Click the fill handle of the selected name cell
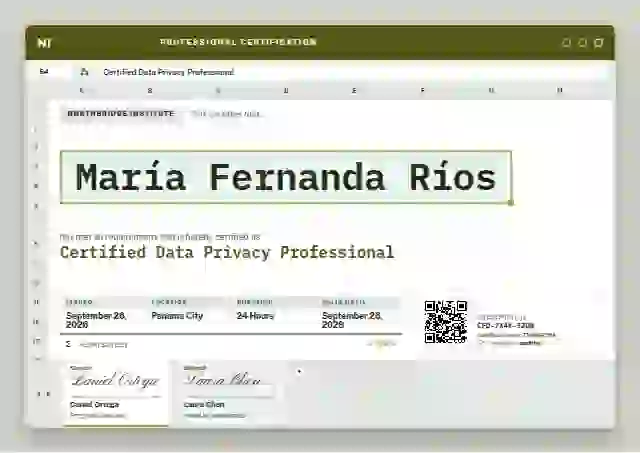The width and height of the screenshot is (640, 453). tap(511, 202)
